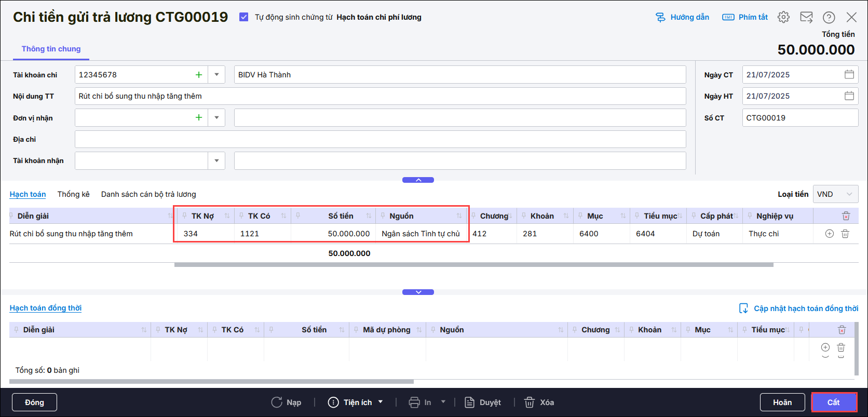
Task: Open Danh sách cán bộ trả lương tab
Action: (148, 194)
